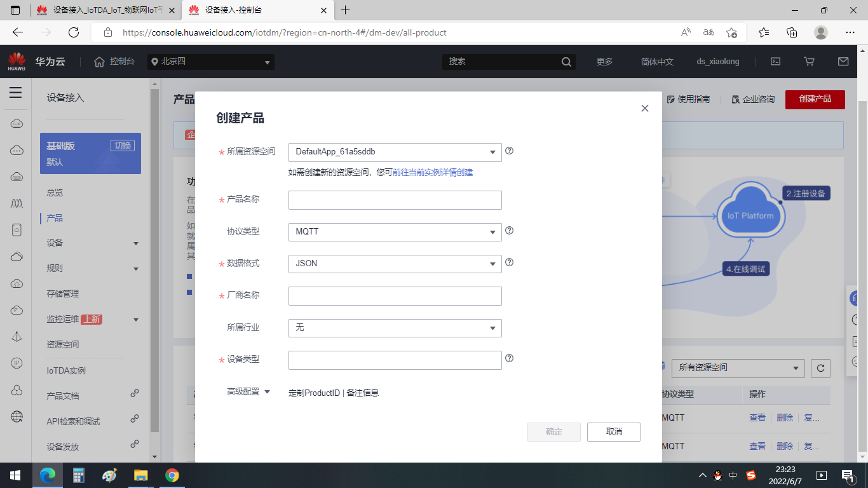Open help icon beside 设备类型 field
The image size is (868, 488).
509,358
